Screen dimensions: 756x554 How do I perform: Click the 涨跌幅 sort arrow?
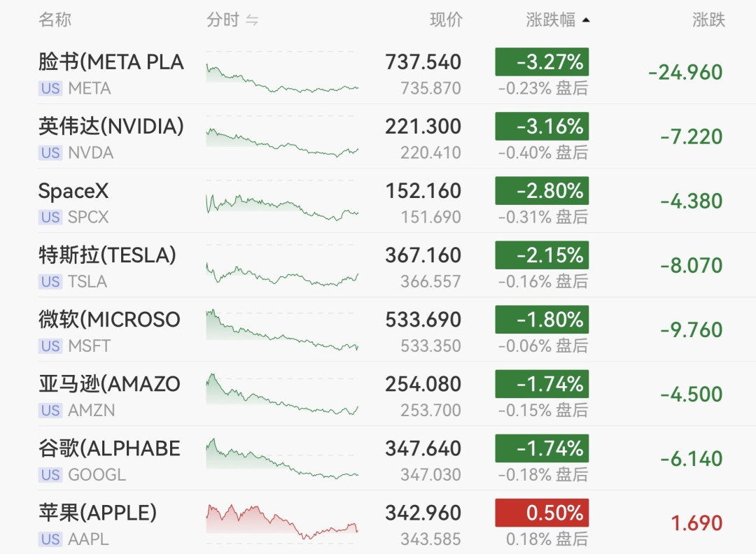(586, 20)
